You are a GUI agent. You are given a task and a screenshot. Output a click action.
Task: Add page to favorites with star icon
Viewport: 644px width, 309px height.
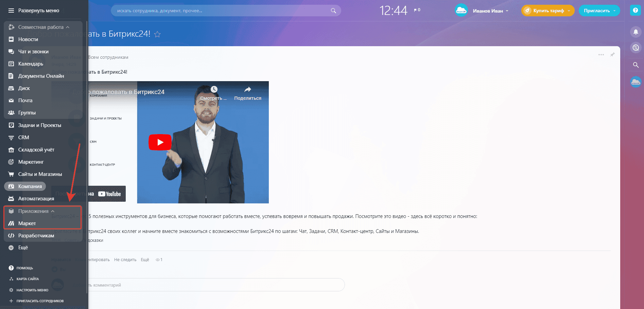[x=157, y=34]
